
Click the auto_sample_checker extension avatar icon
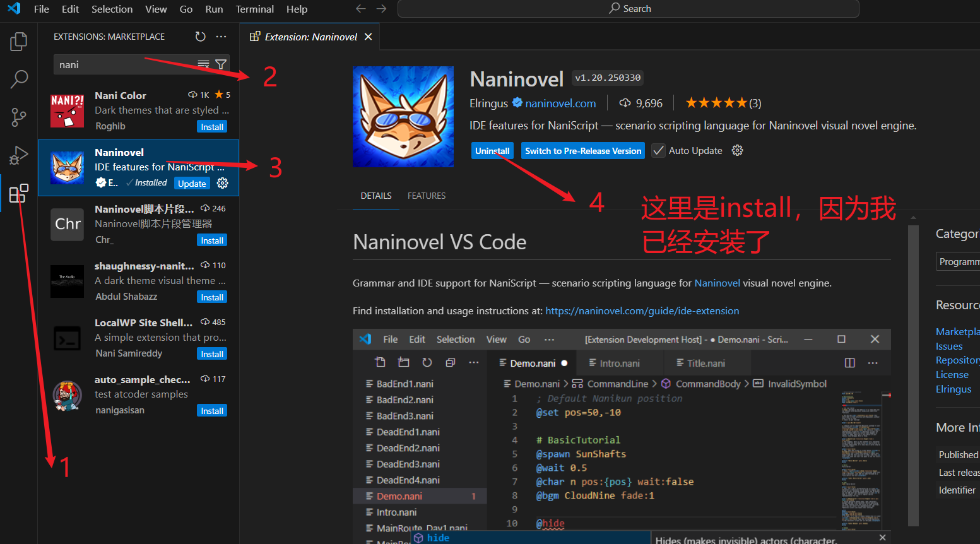(x=67, y=395)
